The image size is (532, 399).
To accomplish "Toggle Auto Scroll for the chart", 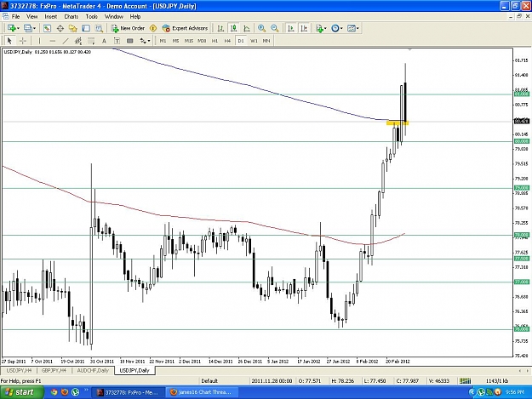I will (291, 28).
